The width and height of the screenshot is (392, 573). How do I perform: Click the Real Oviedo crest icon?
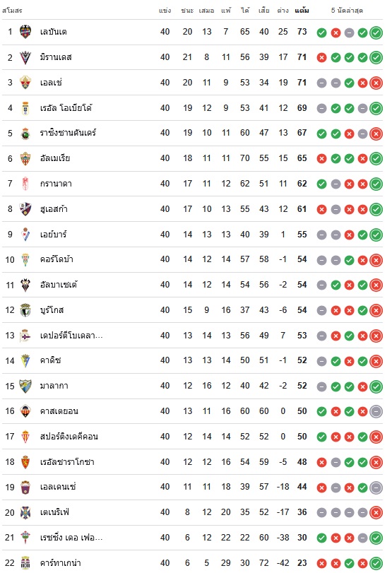click(25, 108)
